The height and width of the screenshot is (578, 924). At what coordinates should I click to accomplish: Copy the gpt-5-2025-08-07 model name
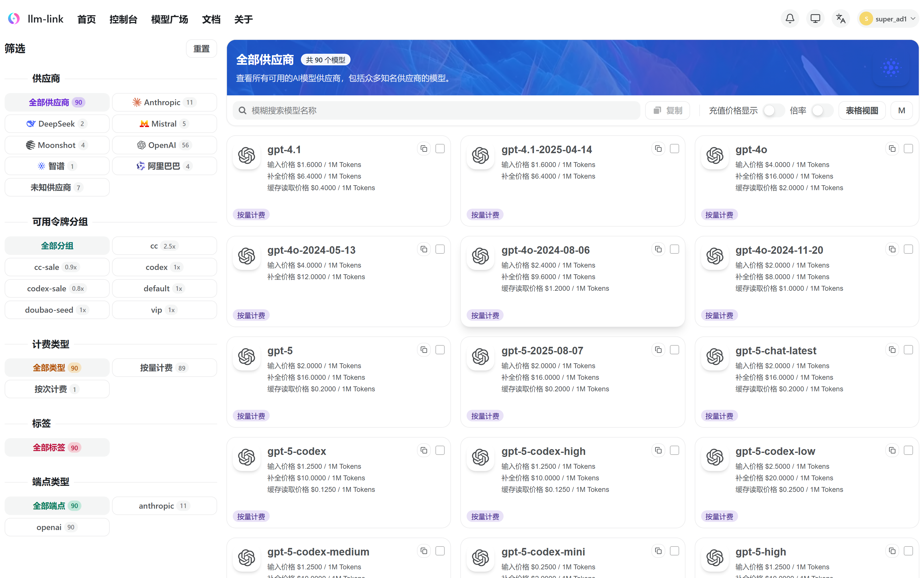[658, 350]
